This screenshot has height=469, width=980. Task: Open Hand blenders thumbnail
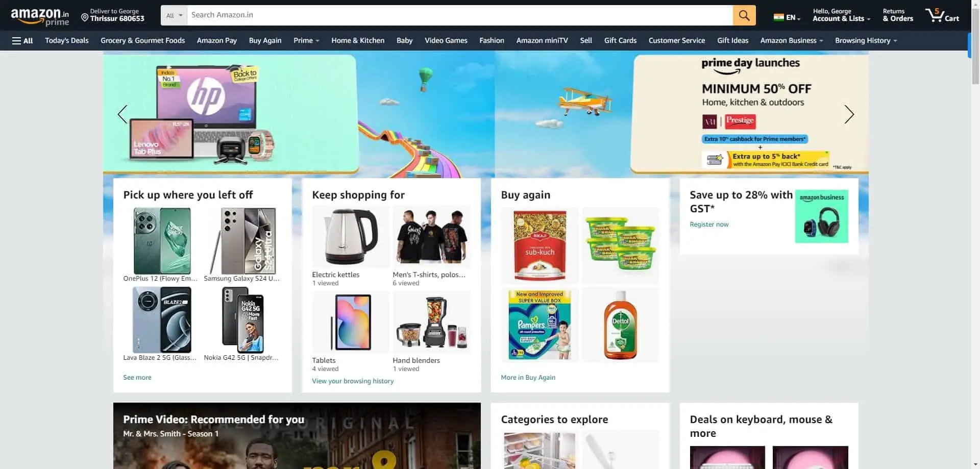pos(431,323)
